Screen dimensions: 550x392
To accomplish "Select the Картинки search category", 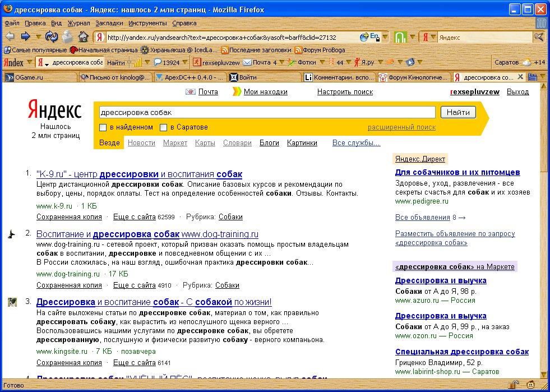I will pos(302,143).
